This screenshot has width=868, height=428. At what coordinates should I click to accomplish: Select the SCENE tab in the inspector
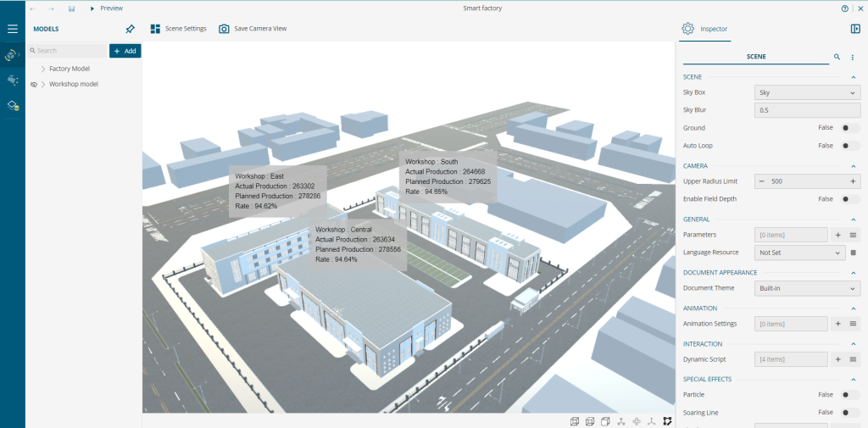click(x=755, y=57)
